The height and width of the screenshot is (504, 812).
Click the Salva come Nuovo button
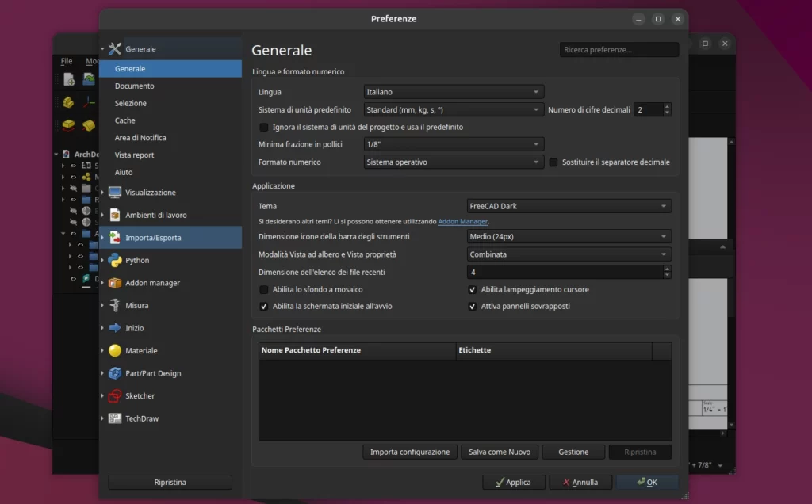(500, 452)
